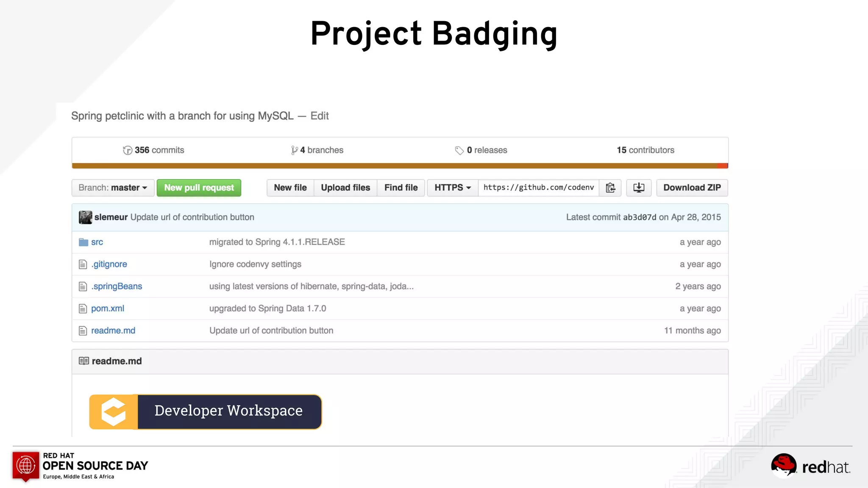Click the releases tag icon

point(459,150)
